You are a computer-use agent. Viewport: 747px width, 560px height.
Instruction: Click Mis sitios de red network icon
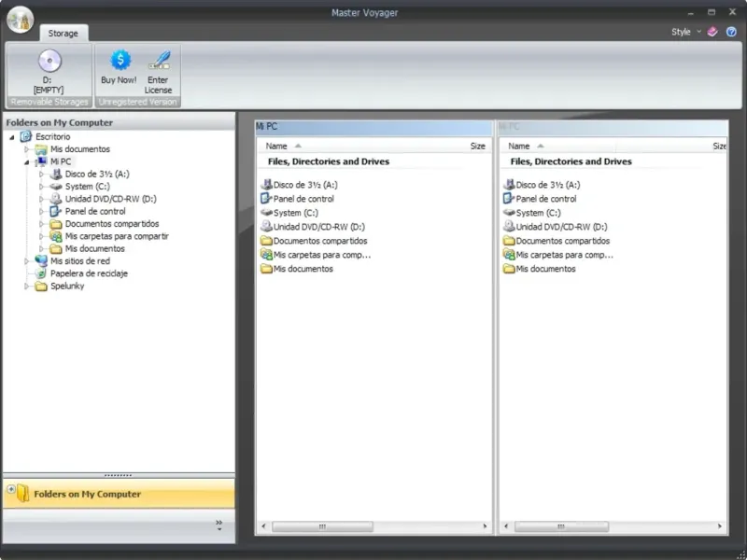41,261
